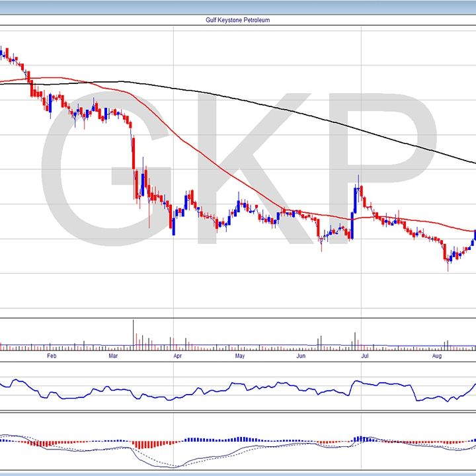This screenshot has width=476, height=476.
Task: Select the red MACD histogram bars near March
Action: pos(142,444)
